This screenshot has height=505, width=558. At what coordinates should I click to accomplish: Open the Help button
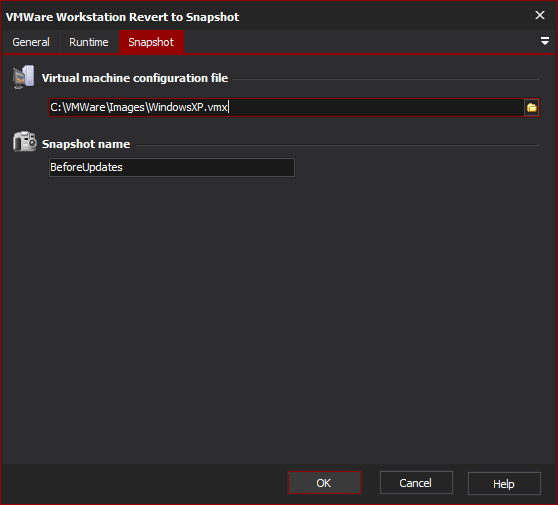pos(504,484)
